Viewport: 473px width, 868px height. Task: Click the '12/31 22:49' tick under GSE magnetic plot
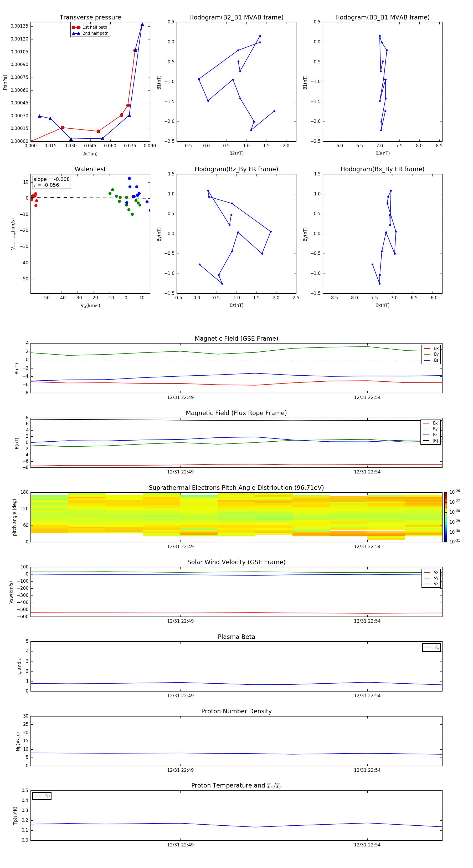181,398
